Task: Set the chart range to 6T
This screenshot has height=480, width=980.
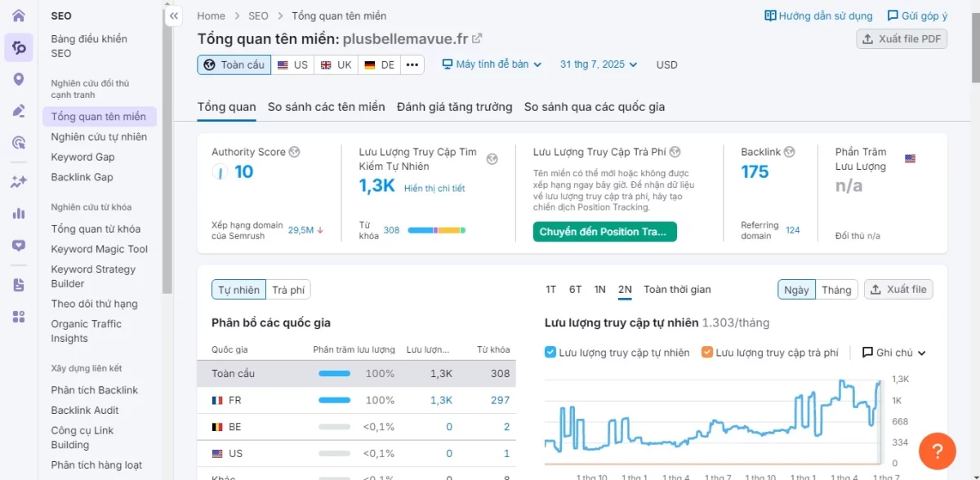Action: pos(576,289)
